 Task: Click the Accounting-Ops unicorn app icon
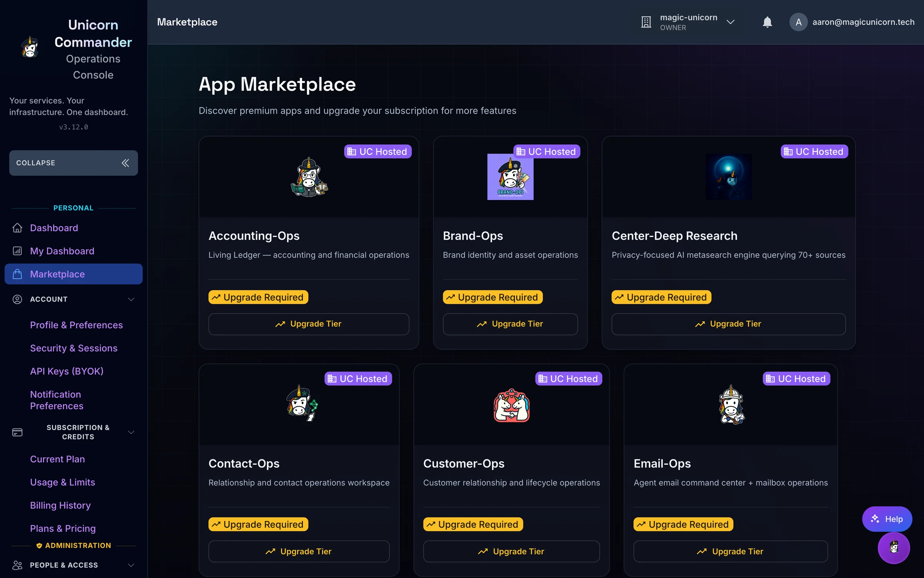(x=309, y=177)
